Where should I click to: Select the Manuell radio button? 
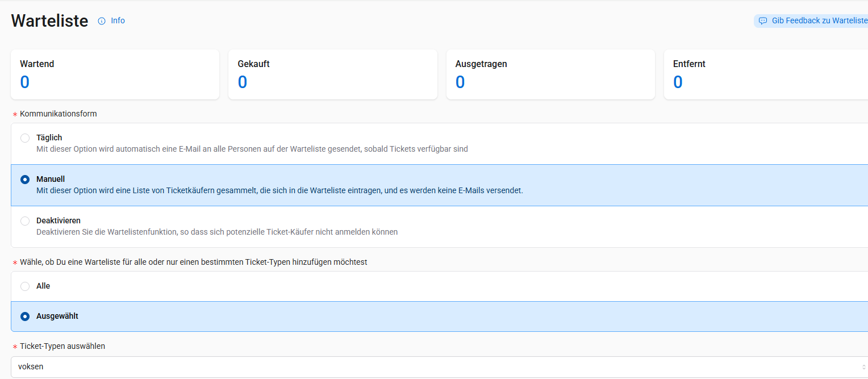25,180
